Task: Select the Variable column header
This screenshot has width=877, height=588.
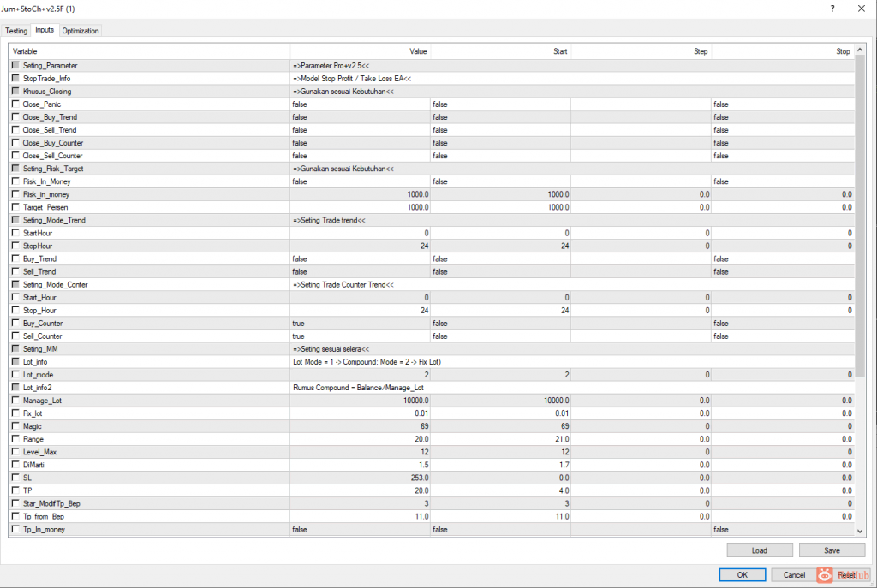Action: [150, 51]
